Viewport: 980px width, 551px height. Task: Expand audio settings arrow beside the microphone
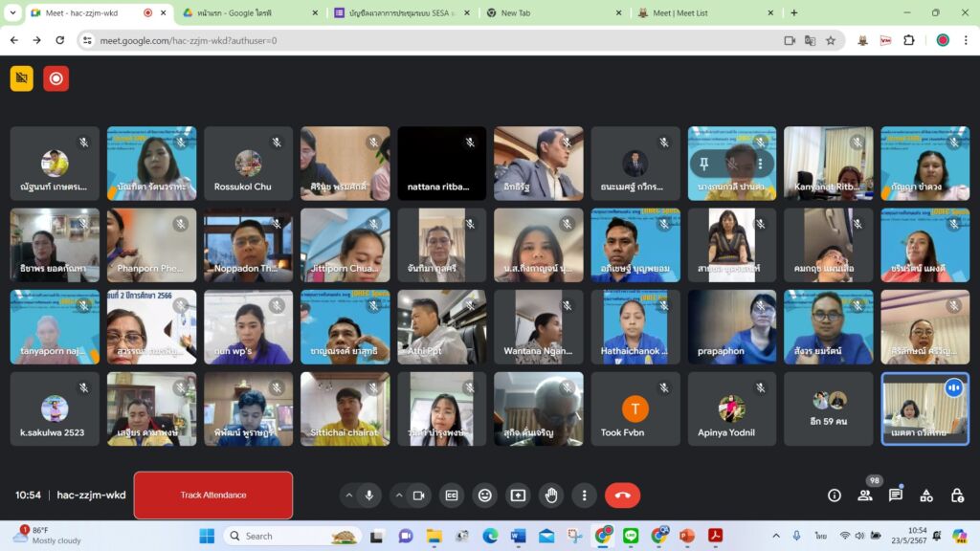coord(347,496)
